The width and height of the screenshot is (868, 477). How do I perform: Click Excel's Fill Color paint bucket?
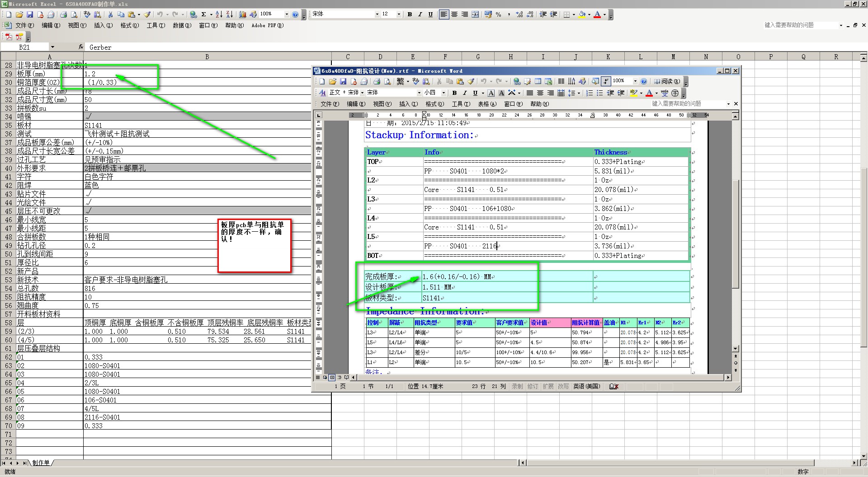582,14
